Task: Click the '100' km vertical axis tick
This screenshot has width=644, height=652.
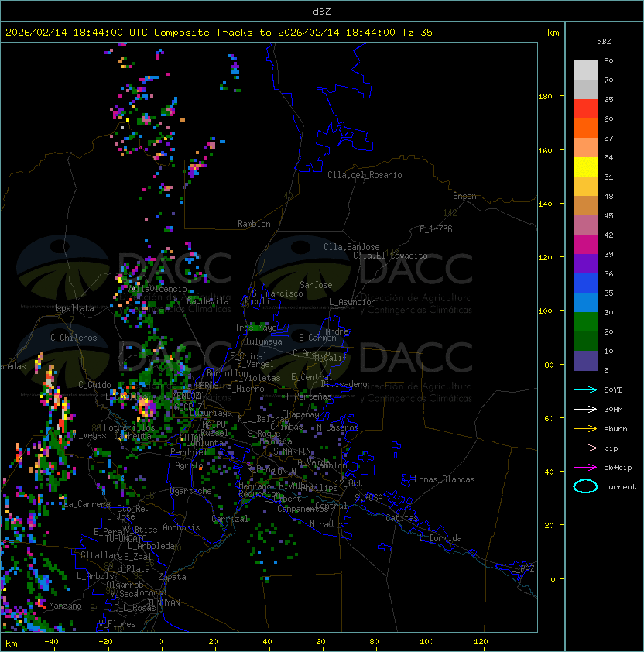Action: 545,311
